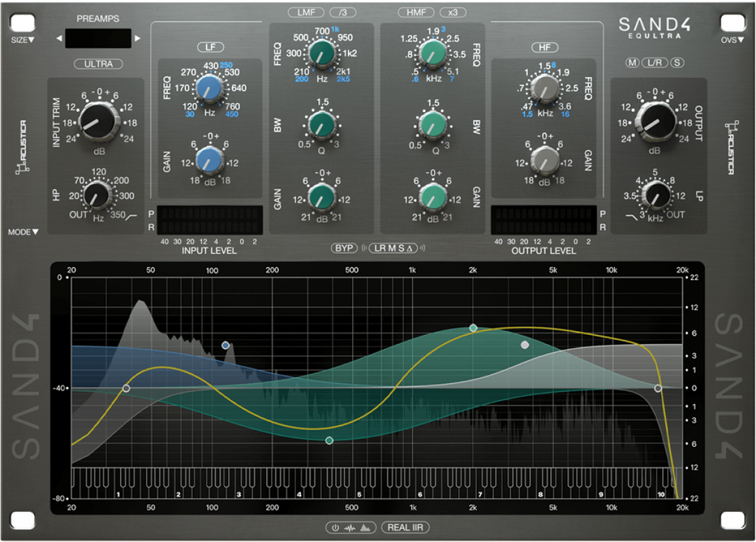The height and width of the screenshot is (542, 756).
Task: Select next preamp with right arrow
Action: (138, 38)
